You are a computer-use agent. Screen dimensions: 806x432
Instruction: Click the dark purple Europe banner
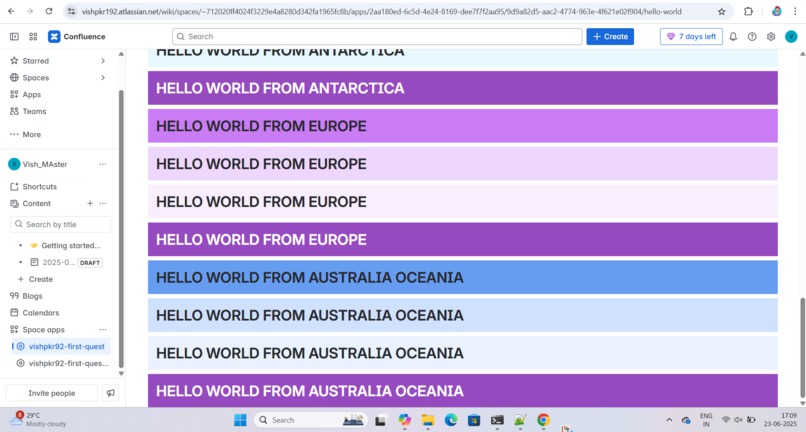click(x=463, y=240)
